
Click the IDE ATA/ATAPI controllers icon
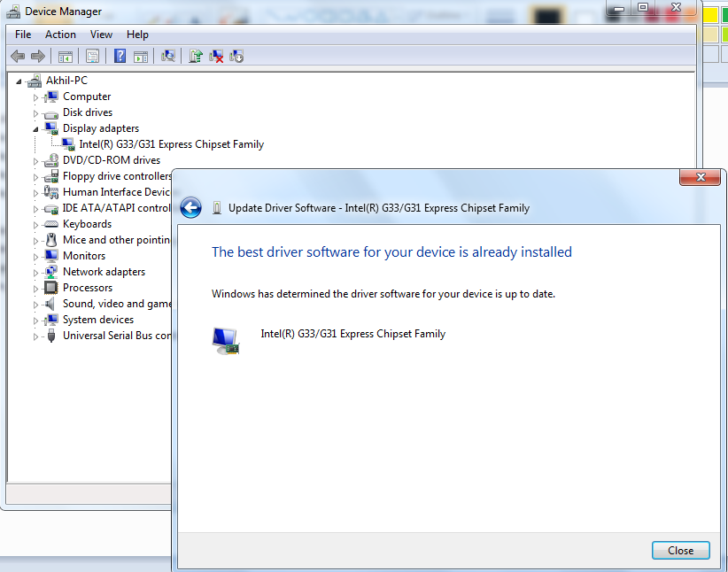pyautogui.click(x=50, y=208)
